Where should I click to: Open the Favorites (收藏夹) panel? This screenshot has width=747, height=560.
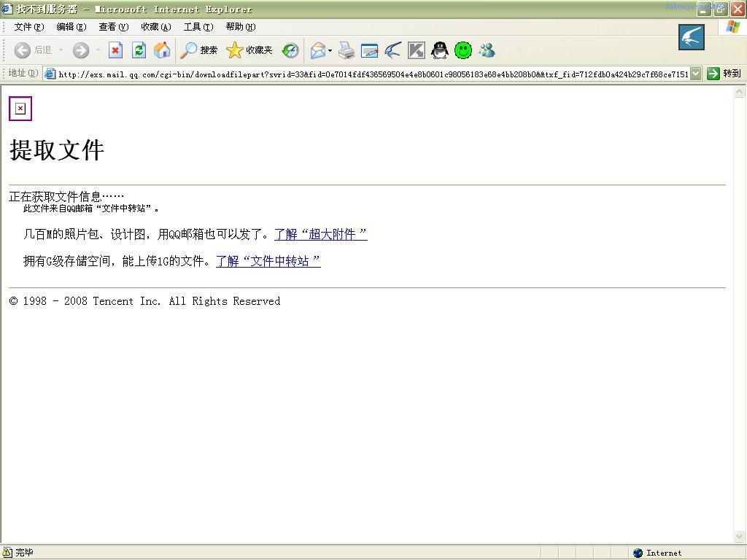[x=249, y=50]
